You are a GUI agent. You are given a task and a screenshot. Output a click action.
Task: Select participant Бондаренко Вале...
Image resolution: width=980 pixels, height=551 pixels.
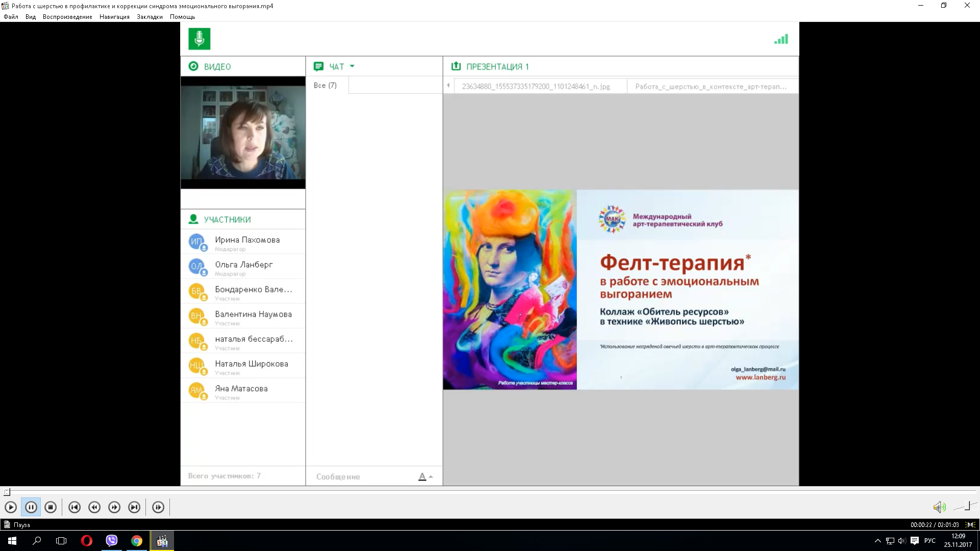[243, 291]
